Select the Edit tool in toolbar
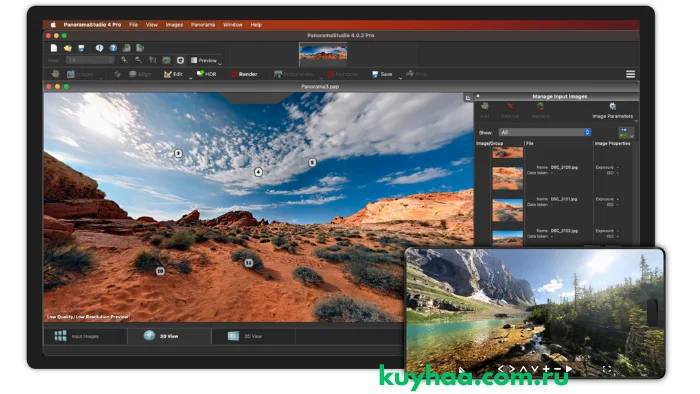This screenshot has width=700, height=394. pyautogui.click(x=173, y=74)
